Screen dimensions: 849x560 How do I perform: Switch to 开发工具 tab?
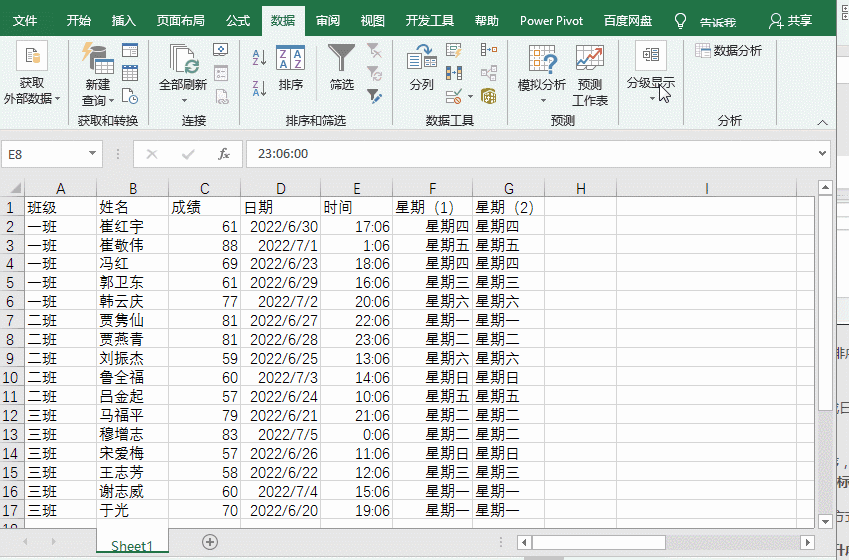point(429,21)
